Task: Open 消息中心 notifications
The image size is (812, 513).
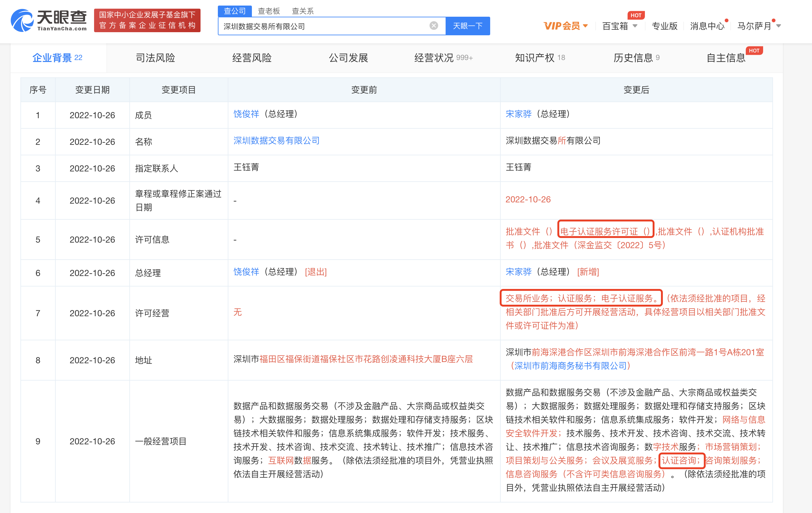Action: pyautogui.click(x=707, y=26)
